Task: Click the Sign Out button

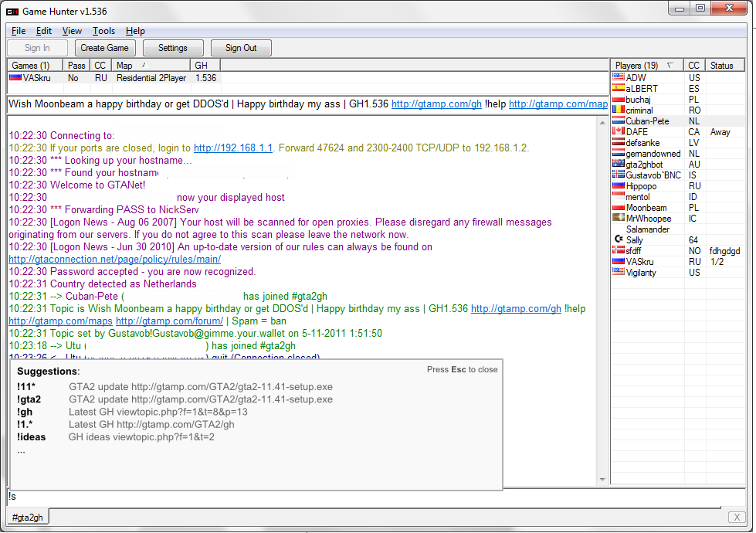Action: pos(241,48)
